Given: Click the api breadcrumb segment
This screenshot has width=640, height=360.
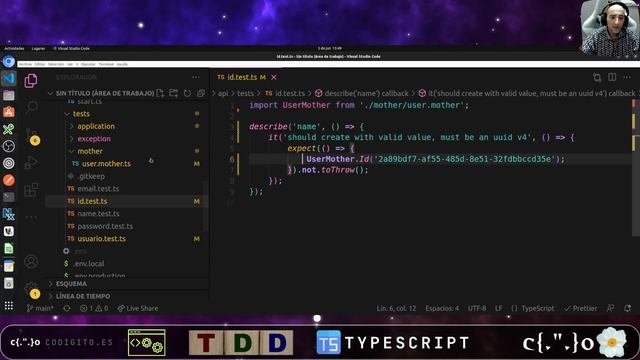Looking at the screenshot, I should (223, 93).
